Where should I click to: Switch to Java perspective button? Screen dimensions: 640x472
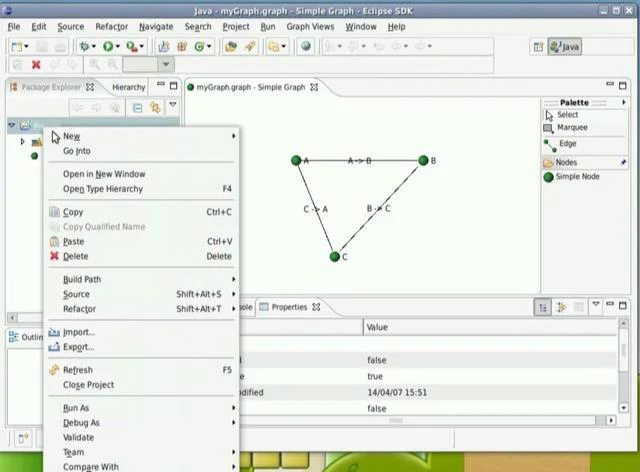[565, 47]
